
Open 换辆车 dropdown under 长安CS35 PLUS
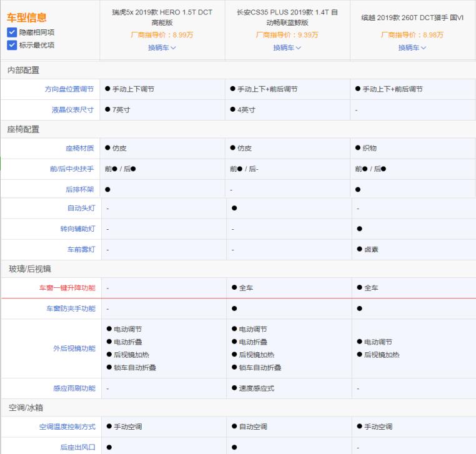[x=287, y=47]
